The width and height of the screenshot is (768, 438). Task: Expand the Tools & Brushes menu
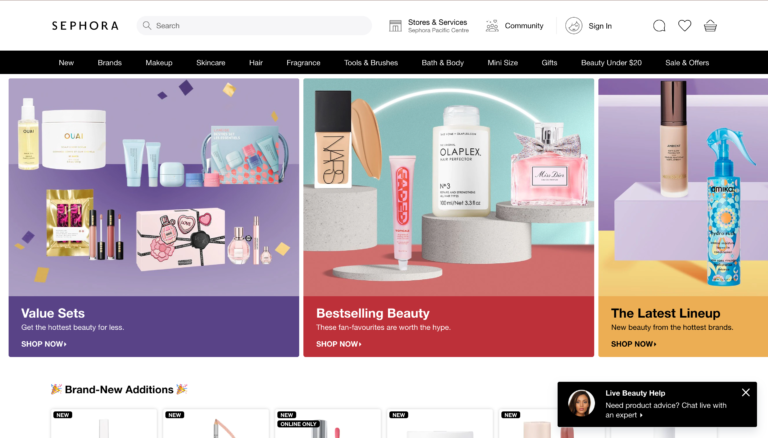click(371, 63)
